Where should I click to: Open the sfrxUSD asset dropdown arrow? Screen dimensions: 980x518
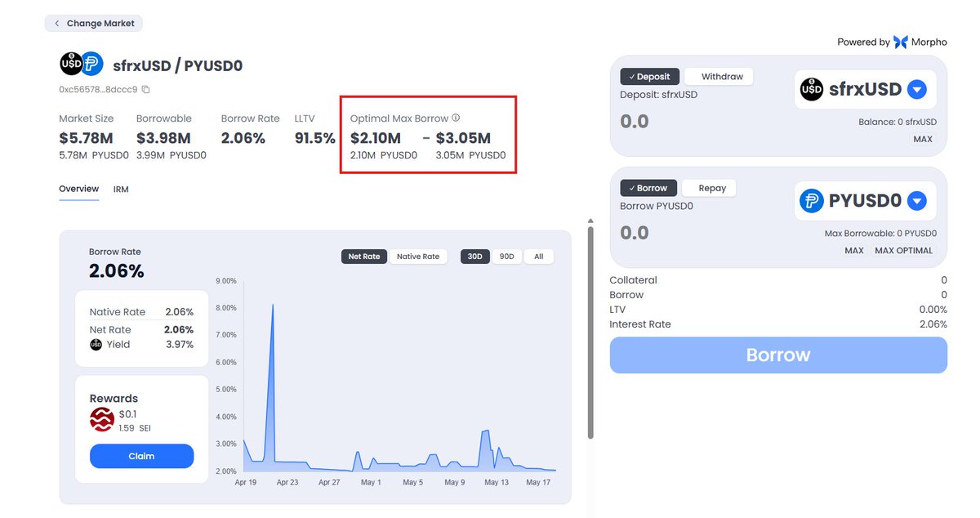[917, 89]
